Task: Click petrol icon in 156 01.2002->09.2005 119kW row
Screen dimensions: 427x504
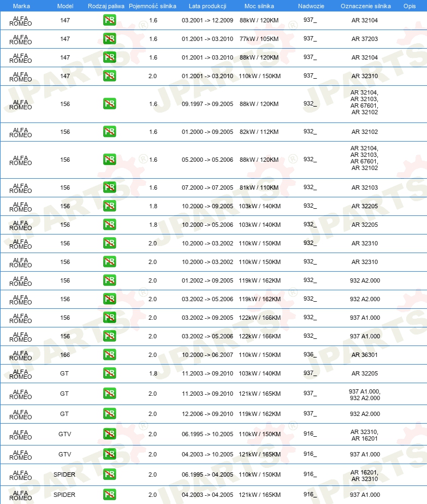Action: (x=109, y=280)
